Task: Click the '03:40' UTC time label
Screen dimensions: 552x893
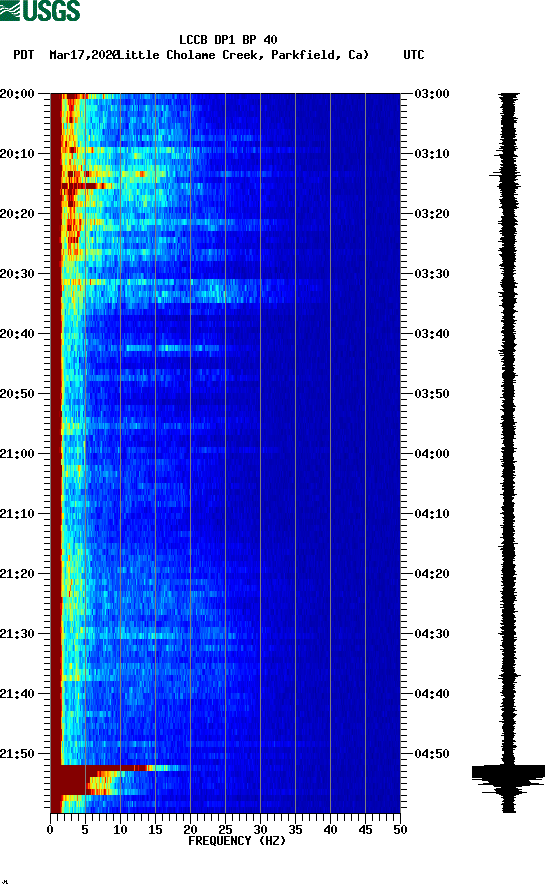Action: coord(432,334)
